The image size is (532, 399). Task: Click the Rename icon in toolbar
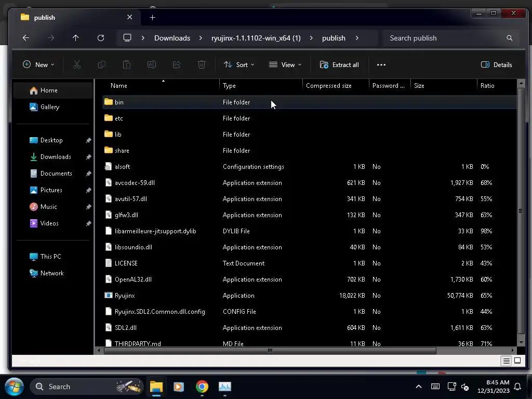152,64
